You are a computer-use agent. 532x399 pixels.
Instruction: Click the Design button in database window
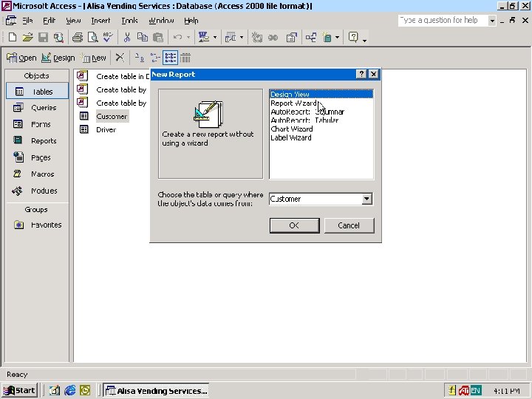[58, 58]
